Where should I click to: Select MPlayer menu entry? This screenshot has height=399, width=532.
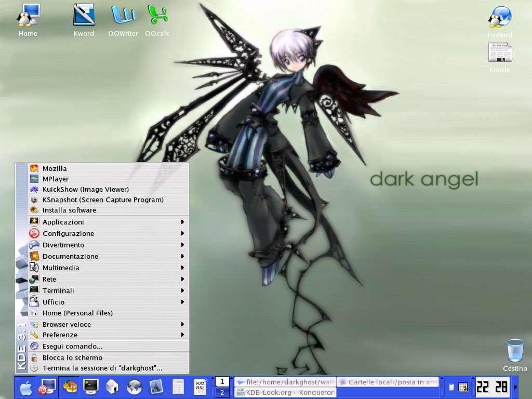tap(109, 179)
